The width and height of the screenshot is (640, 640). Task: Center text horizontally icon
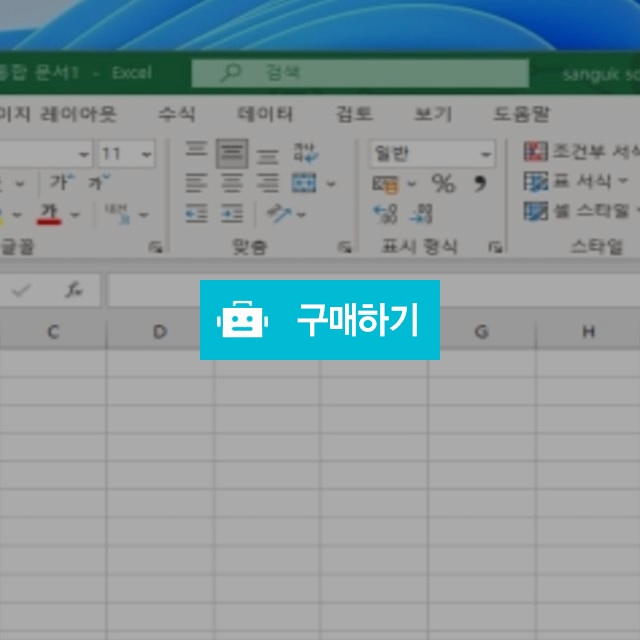[x=232, y=183]
